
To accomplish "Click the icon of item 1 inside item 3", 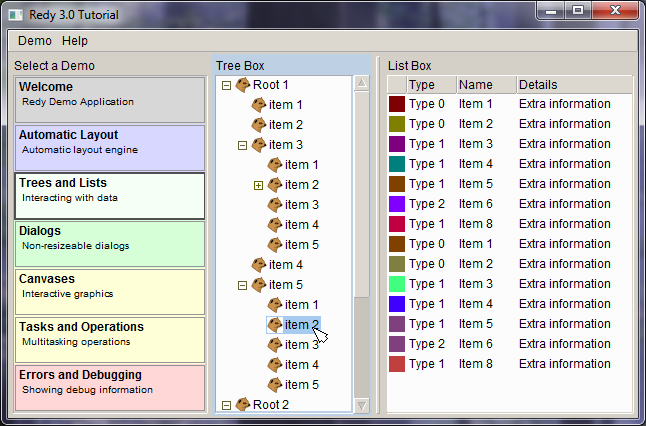I will 275,165.
